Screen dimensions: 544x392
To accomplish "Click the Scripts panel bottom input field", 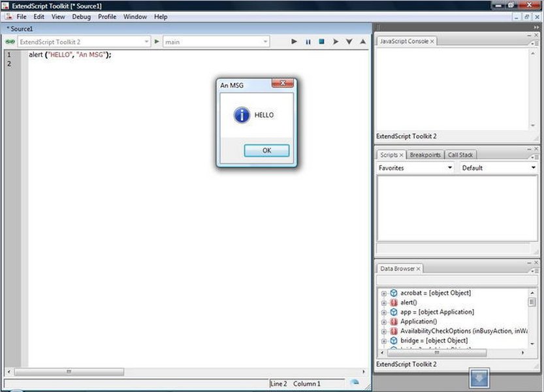I will 453,248.
